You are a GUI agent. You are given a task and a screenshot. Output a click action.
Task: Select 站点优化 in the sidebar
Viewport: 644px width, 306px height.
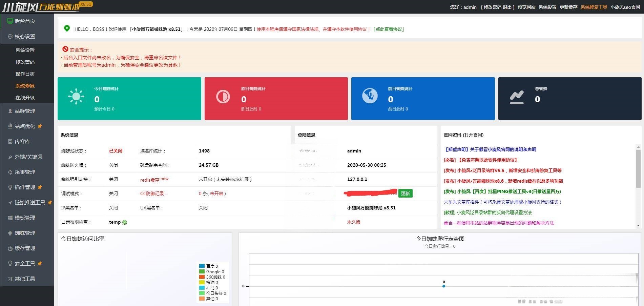(x=24, y=126)
